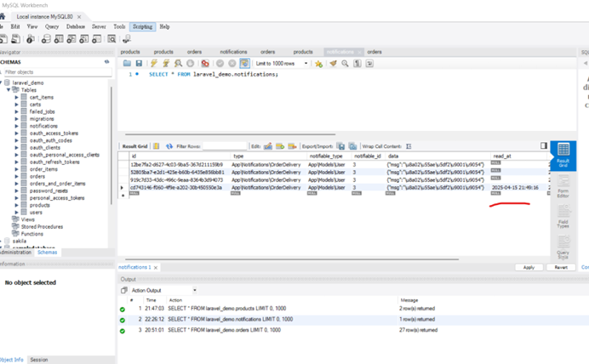This screenshot has height=364, width=589.
Task: Switch to the Field Types view
Action: [x=563, y=217]
